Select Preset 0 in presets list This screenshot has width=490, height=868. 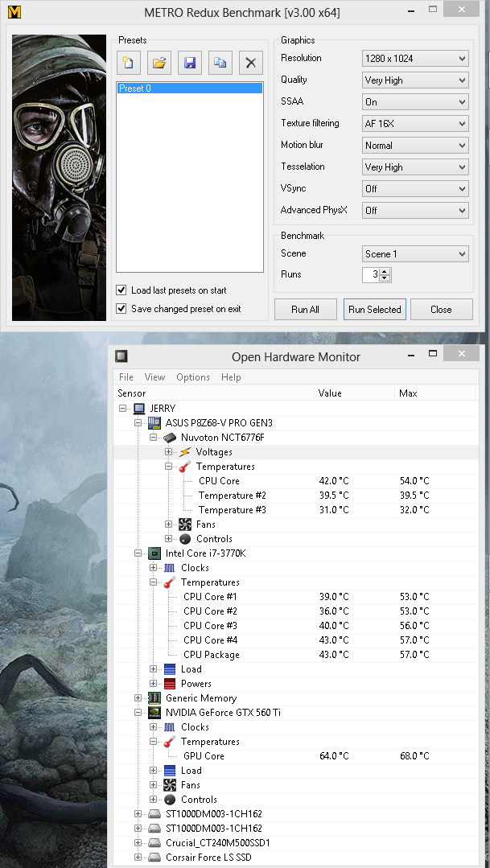[189, 88]
